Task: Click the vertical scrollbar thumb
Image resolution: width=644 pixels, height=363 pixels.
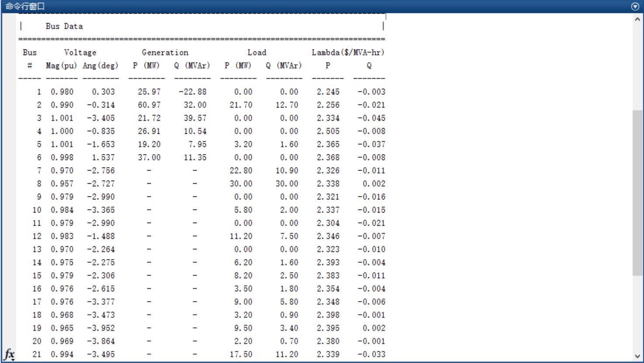Action: click(x=637, y=193)
